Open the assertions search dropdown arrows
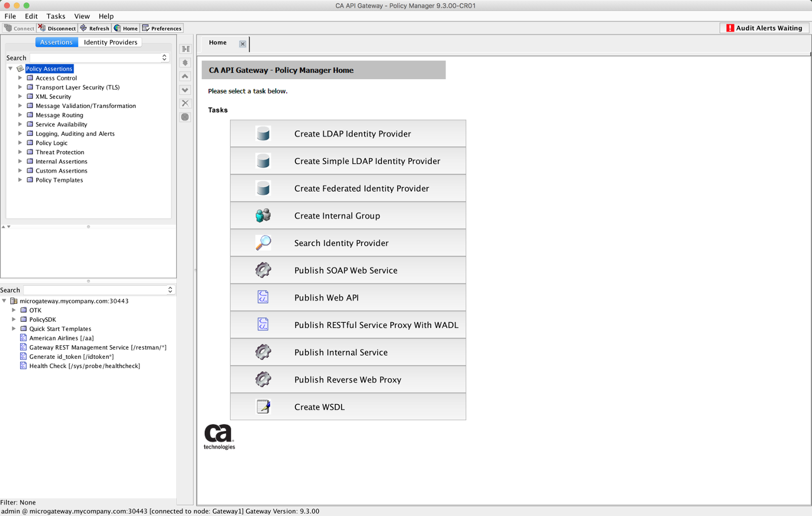The height and width of the screenshot is (516, 812). [x=164, y=58]
